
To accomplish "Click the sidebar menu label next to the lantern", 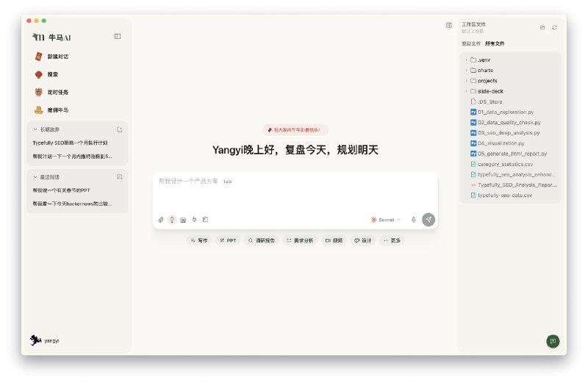I will (52, 74).
